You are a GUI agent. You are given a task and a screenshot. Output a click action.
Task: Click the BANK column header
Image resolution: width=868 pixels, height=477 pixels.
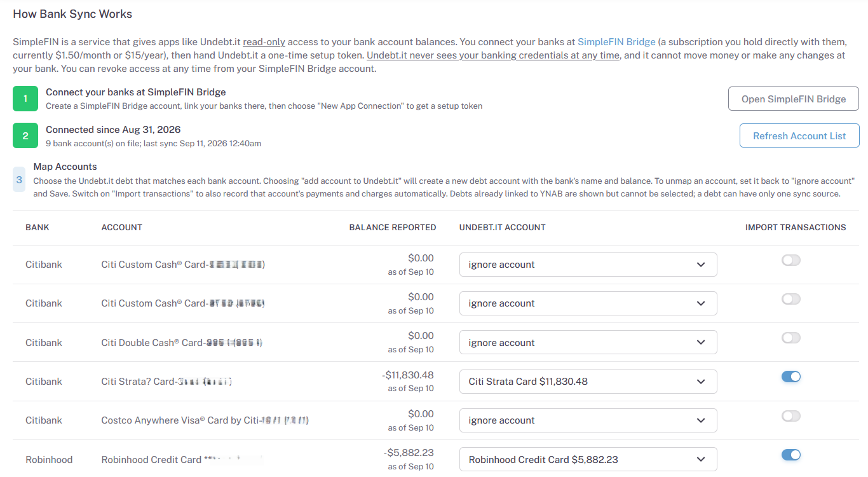click(37, 227)
